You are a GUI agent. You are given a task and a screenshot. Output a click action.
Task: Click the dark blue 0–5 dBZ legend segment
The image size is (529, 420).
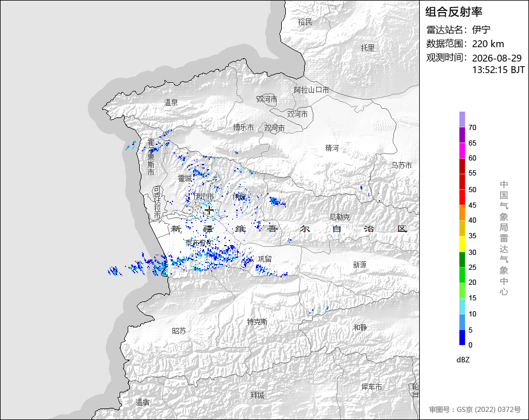462,337
